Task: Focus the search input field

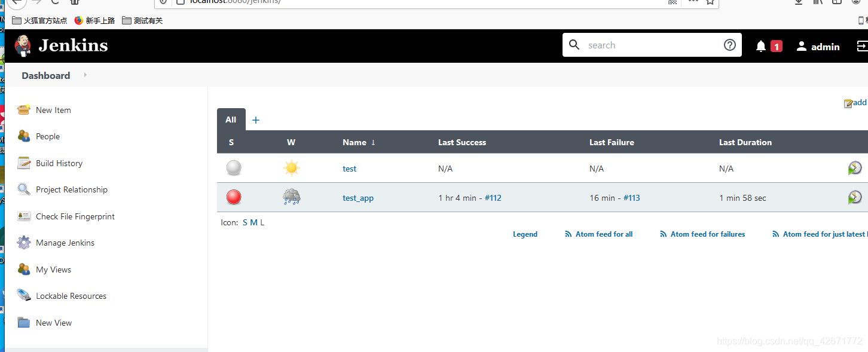Action: click(652, 45)
